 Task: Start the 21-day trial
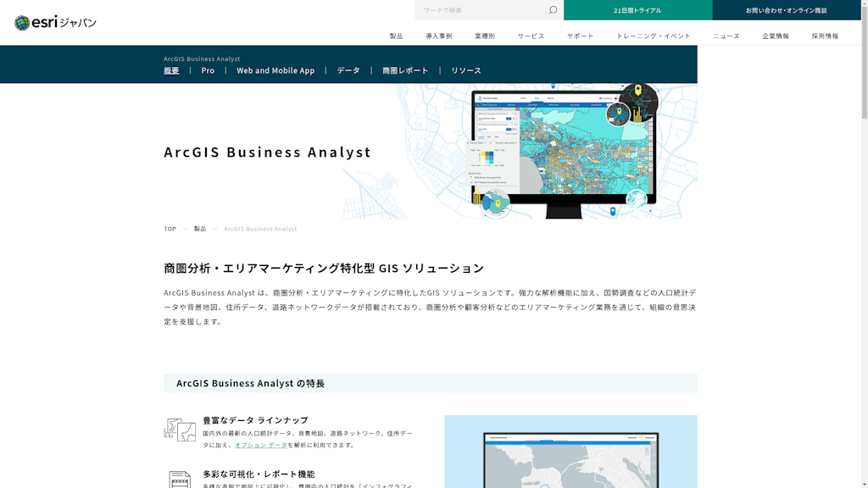[637, 10]
